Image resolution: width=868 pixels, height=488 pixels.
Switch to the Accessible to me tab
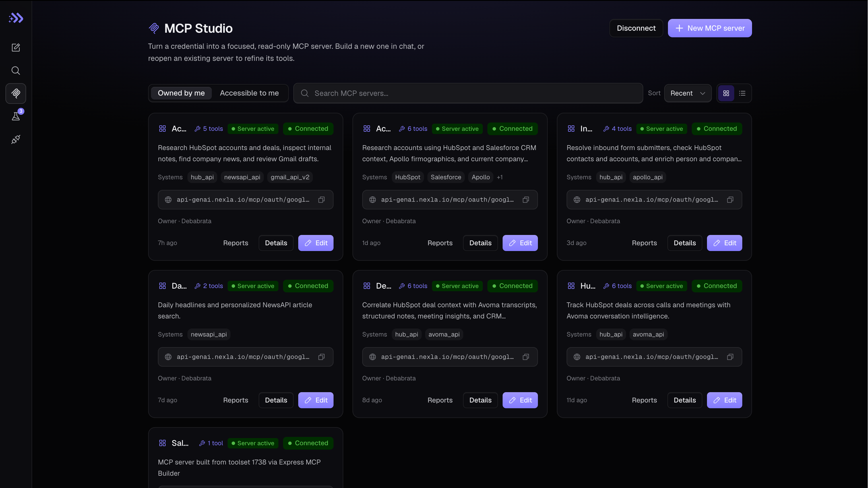coord(249,93)
